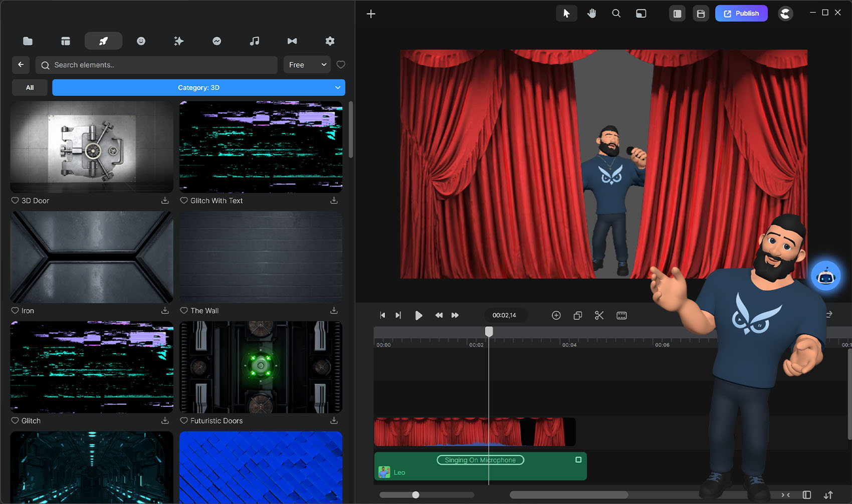
Task: Download the 3D Door element
Action: click(x=165, y=200)
